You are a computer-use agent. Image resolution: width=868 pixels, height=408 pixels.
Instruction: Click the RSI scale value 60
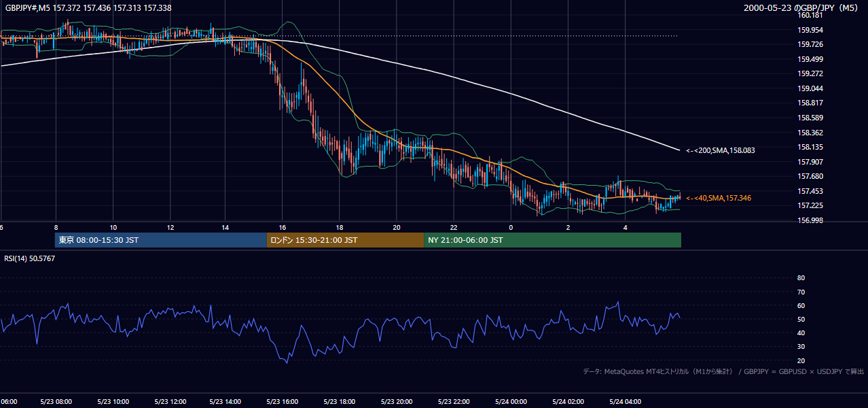(x=801, y=305)
